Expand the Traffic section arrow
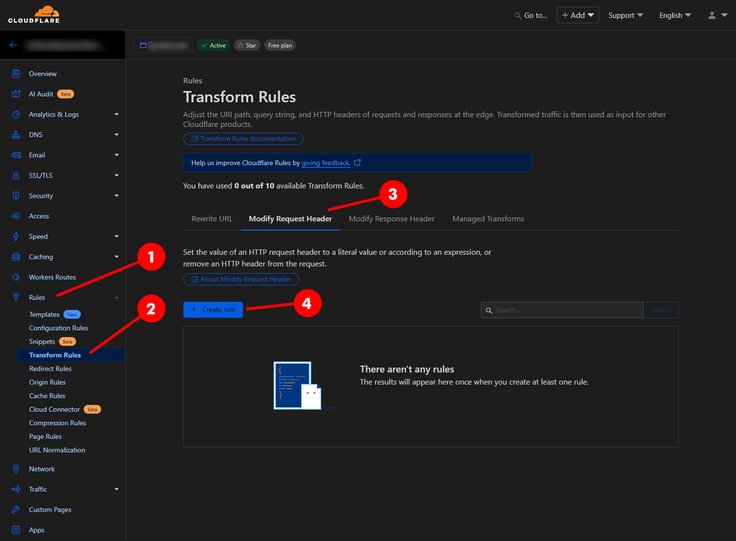The image size is (736, 541). [116, 489]
